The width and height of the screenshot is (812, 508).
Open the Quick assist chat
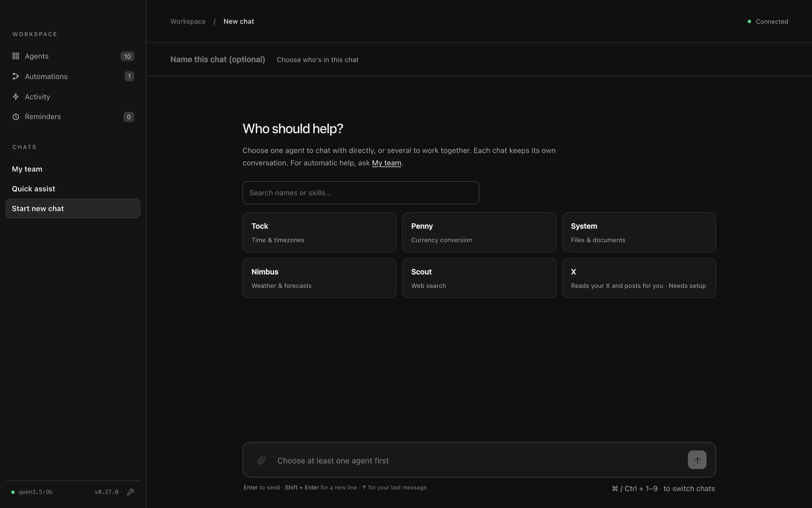coord(73,189)
